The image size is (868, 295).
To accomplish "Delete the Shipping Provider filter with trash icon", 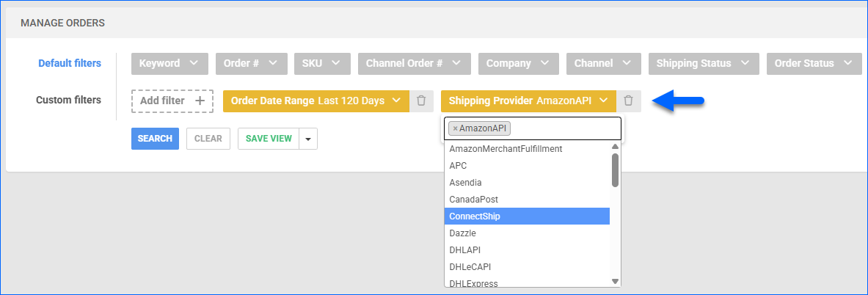I will pyautogui.click(x=628, y=101).
